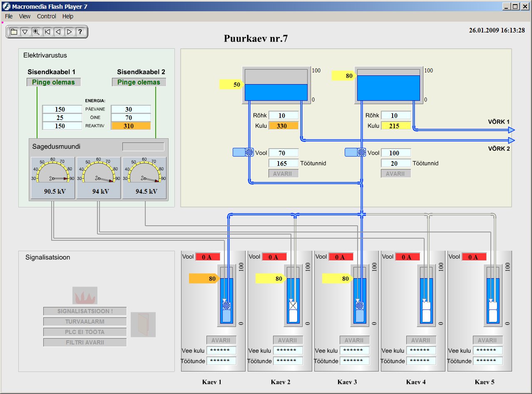Click the step back arrow icon
532x394 pixels.
tap(58, 32)
